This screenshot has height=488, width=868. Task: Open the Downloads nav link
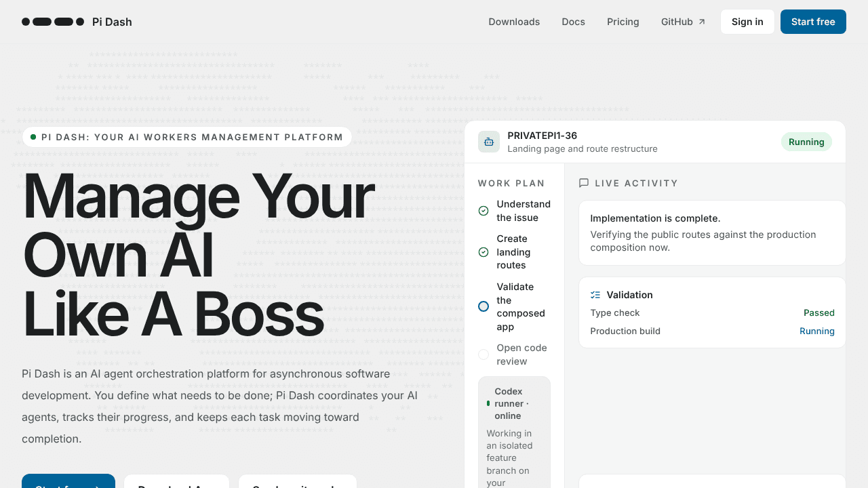pyautogui.click(x=514, y=22)
